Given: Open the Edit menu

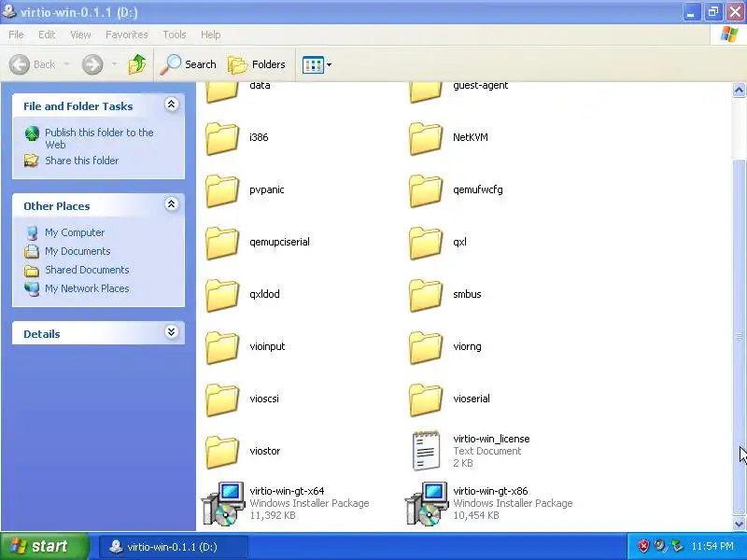Looking at the screenshot, I should point(47,35).
